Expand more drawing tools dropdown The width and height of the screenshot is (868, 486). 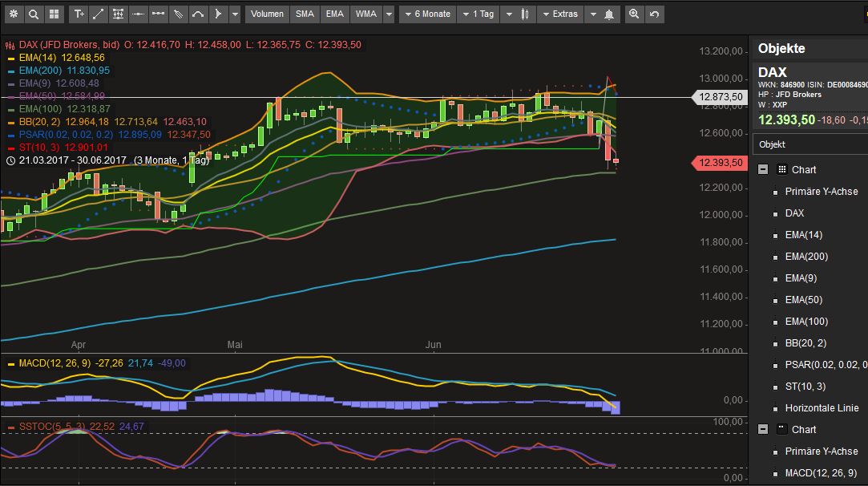[235, 14]
